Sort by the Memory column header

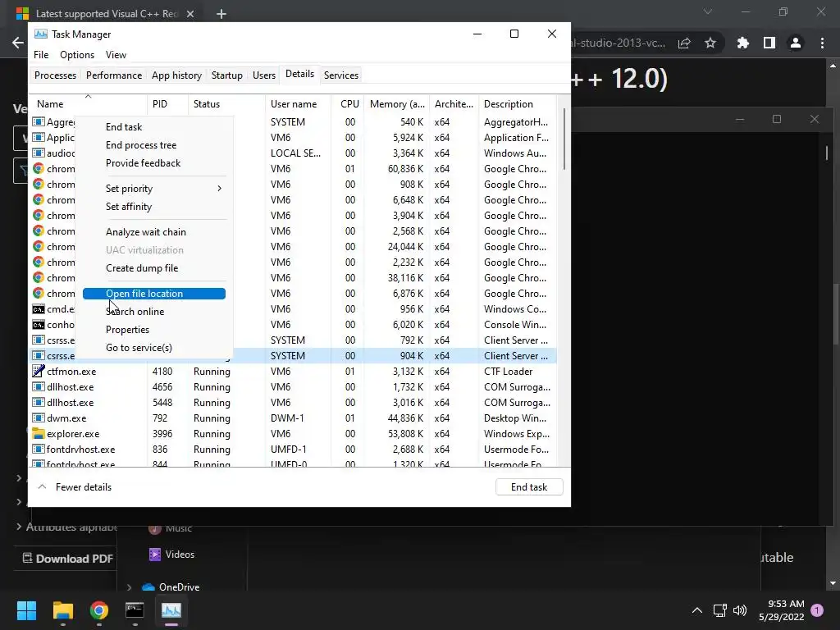point(397,104)
